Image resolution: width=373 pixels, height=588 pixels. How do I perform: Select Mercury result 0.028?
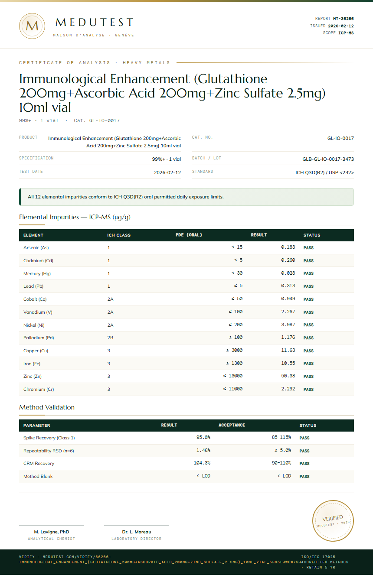[288, 273]
